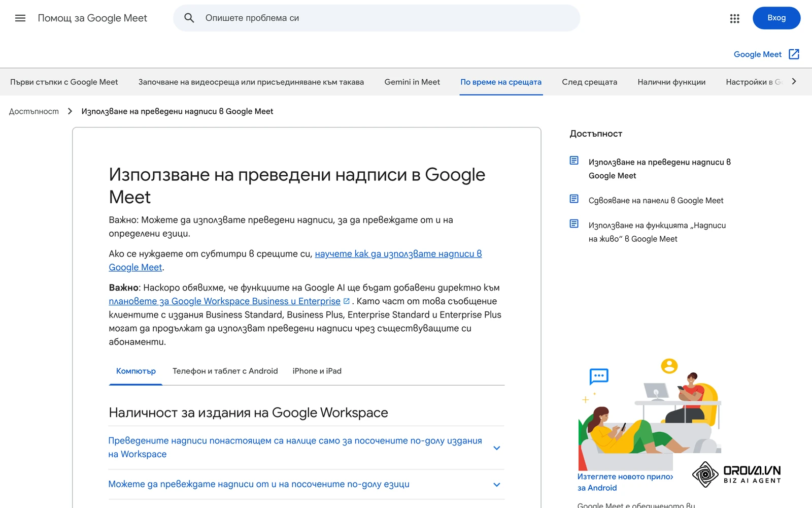
Task: Click the Вход sign-in button
Action: click(776, 18)
